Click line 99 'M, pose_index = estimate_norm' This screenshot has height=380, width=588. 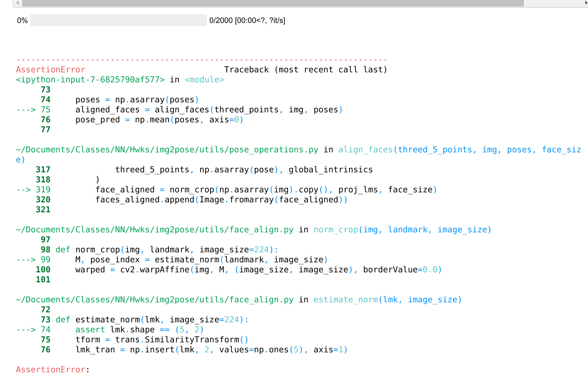pos(202,260)
